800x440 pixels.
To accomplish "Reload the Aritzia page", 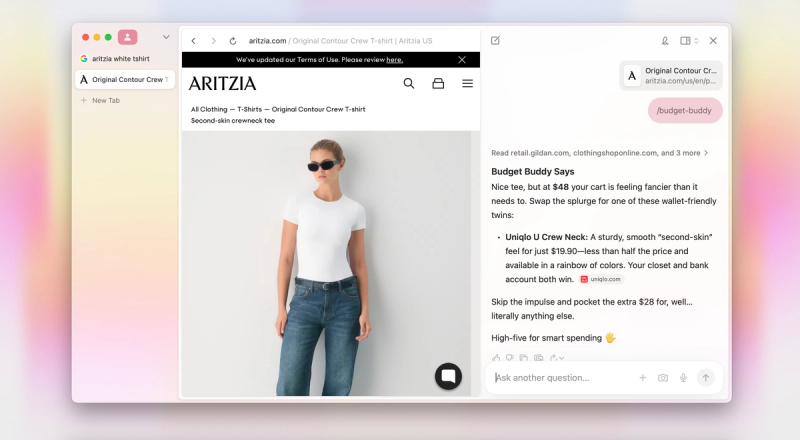I will coord(233,41).
